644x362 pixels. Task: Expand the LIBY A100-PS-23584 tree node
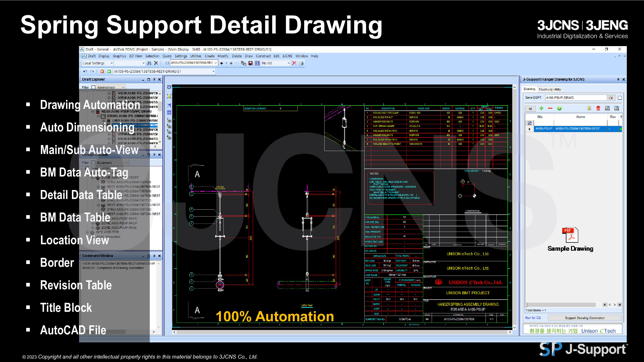[x=104, y=121]
